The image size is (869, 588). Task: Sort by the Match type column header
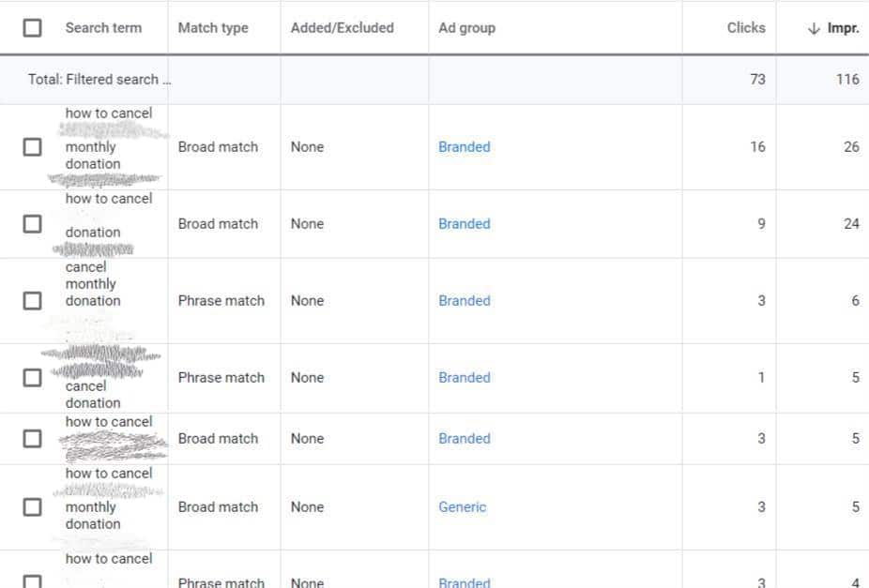tap(214, 27)
